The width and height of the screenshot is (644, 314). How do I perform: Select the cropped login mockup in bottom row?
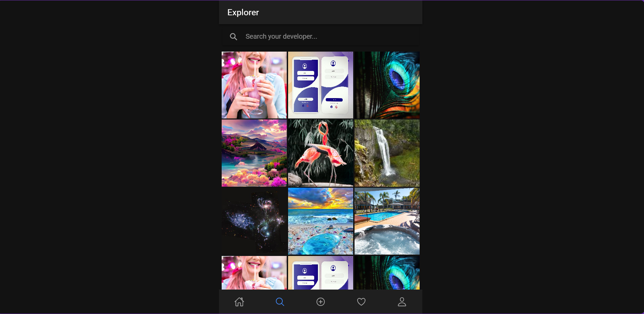click(321, 273)
